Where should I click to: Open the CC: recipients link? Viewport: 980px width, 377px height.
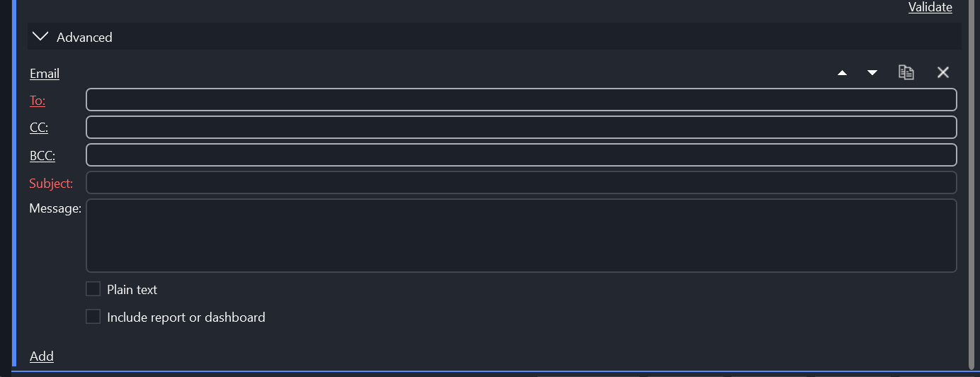[39, 128]
